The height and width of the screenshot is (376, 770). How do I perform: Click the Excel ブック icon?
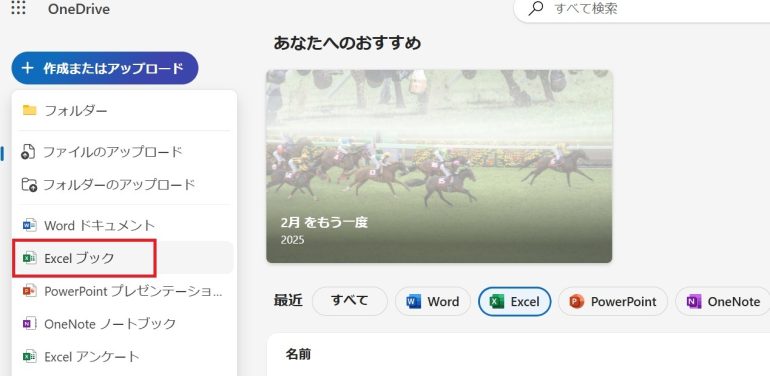29,258
